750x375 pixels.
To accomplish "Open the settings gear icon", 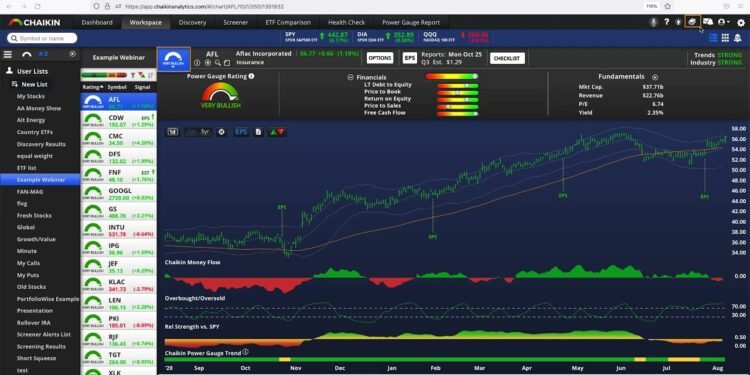I will 741,22.
